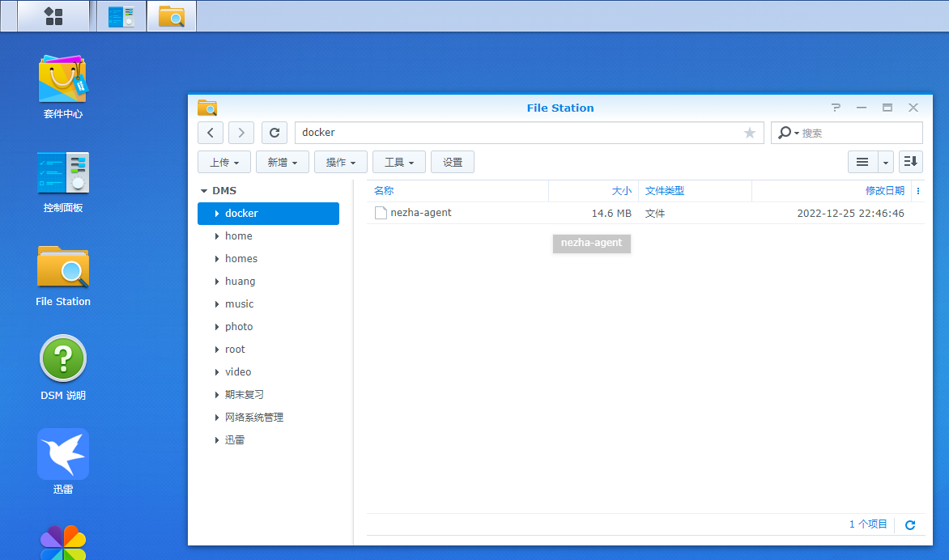This screenshot has width=949, height=560.
Task: Open File Station help question mark
Action: [836, 108]
